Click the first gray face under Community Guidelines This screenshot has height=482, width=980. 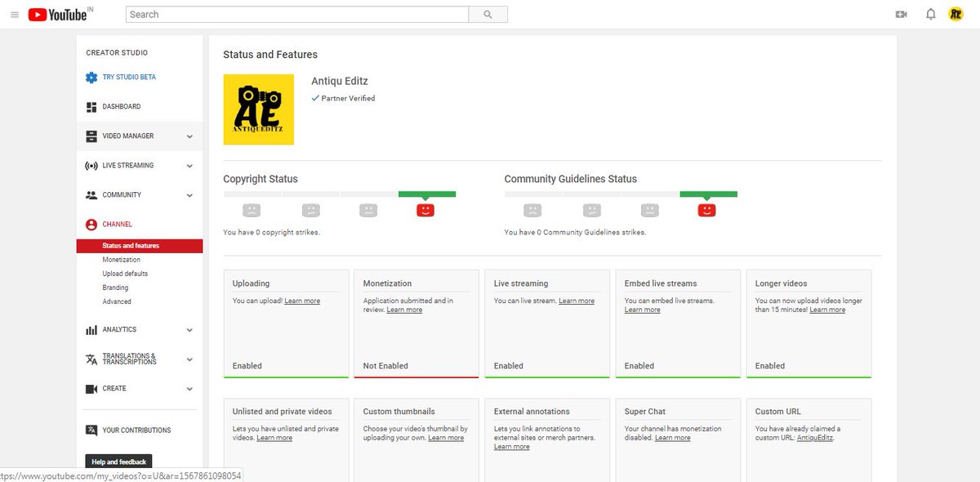click(532, 210)
